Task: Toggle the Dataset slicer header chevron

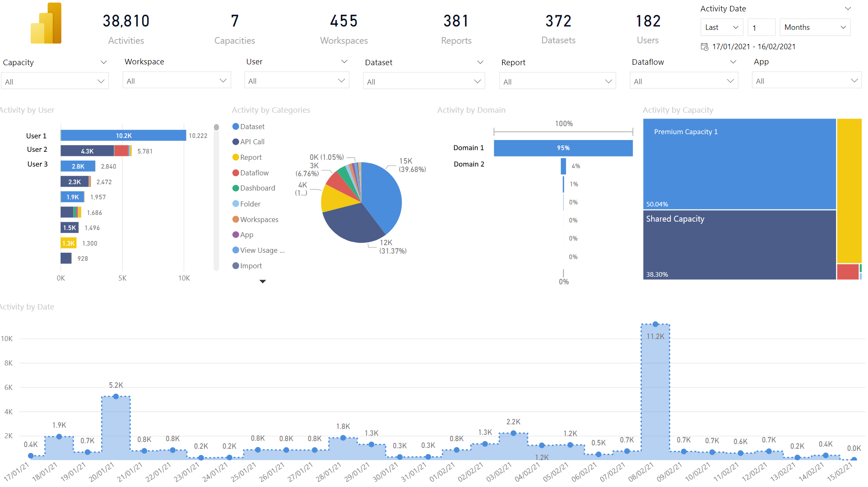Action: point(480,62)
